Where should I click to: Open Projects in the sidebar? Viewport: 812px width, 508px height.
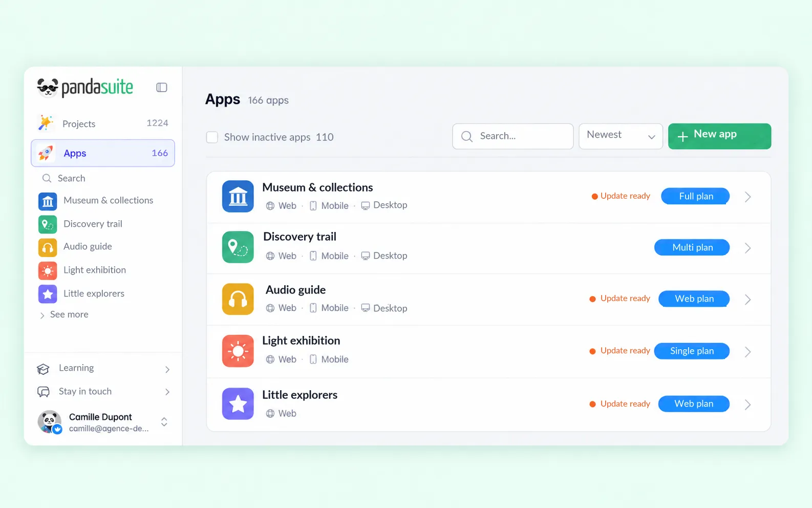pos(103,123)
